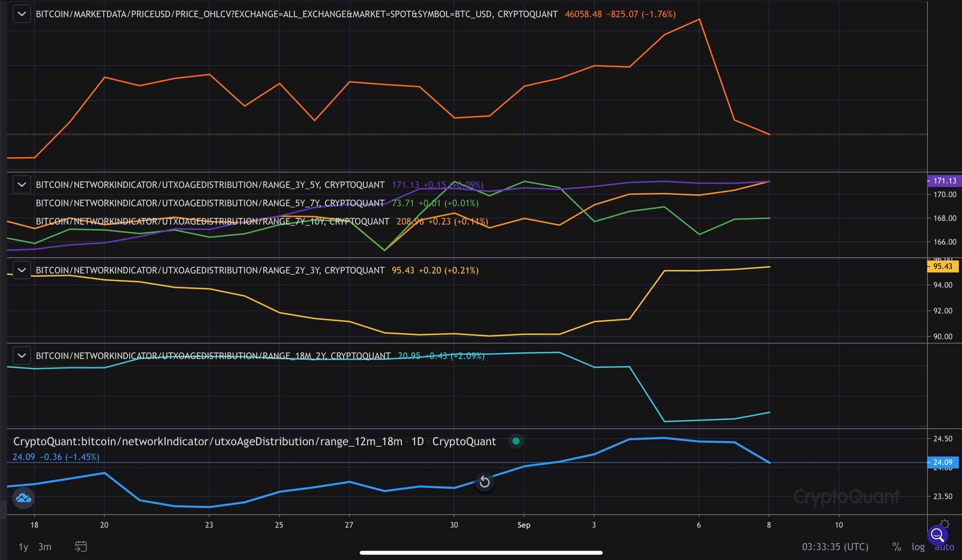This screenshot has width=962, height=560.
Task: Click date label 25 on the time axis
Action: pos(279,525)
